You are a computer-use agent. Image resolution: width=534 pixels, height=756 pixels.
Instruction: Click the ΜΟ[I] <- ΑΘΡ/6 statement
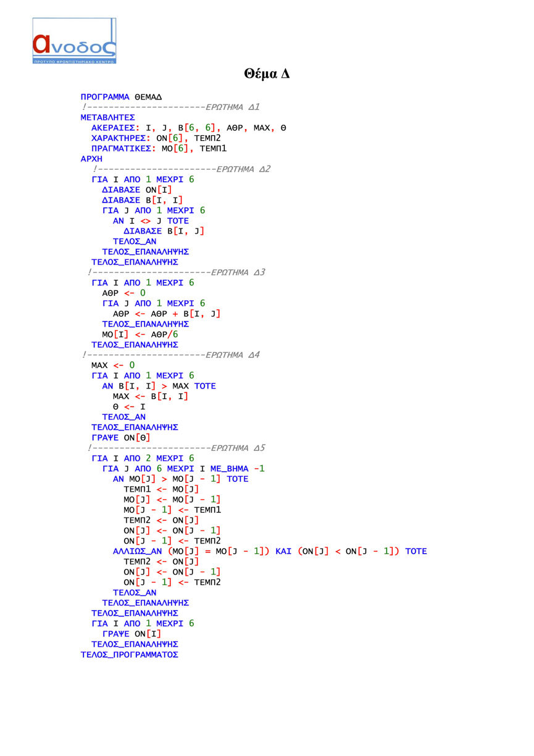coord(140,334)
